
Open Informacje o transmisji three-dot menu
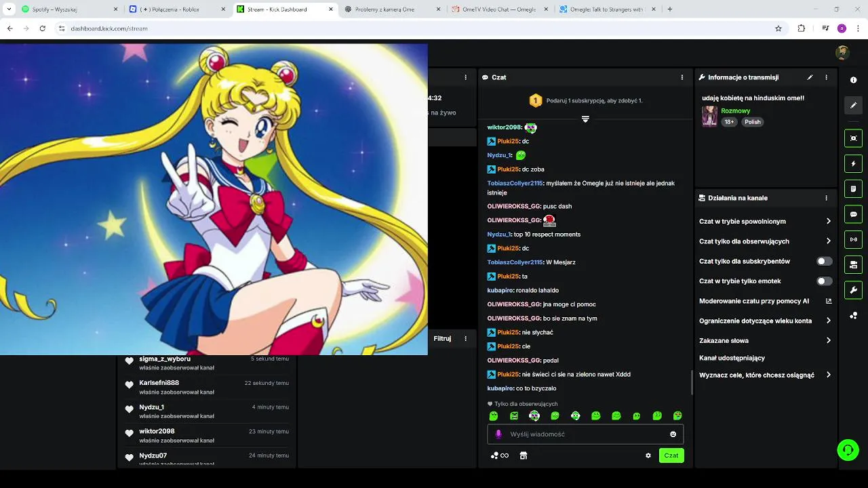click(x=826, y=77)
